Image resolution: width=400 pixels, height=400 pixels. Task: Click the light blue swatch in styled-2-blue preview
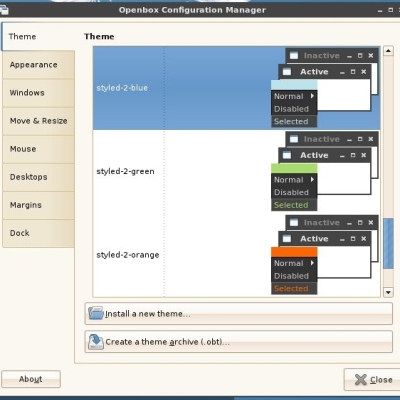(x=294, y=85)
